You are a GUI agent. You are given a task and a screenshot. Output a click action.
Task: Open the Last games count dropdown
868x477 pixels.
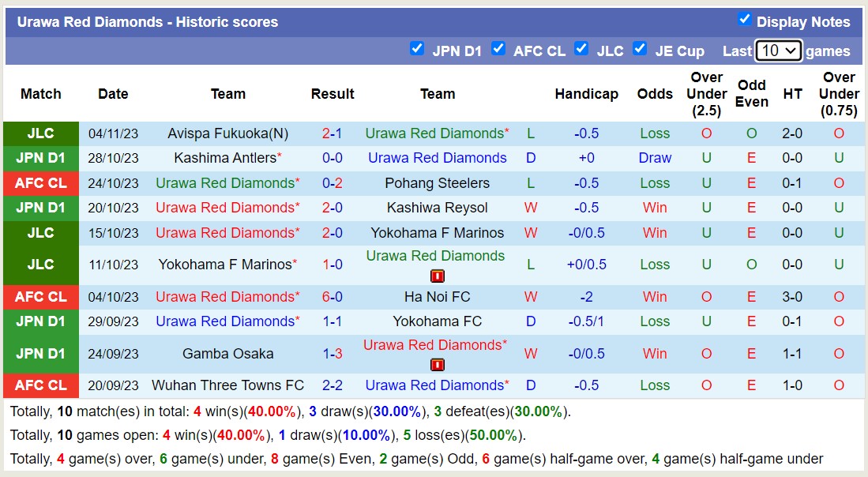click(x=778, y=51)
